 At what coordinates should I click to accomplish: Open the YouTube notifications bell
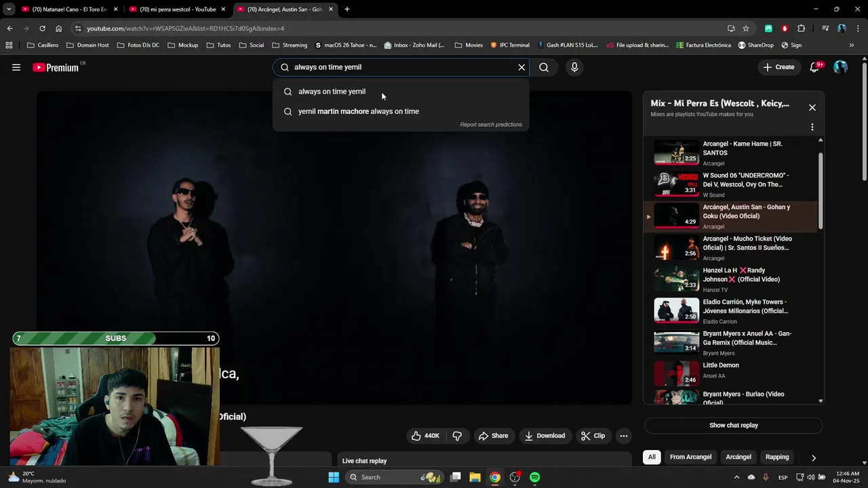pyautogui.click(x=816, y=67)
